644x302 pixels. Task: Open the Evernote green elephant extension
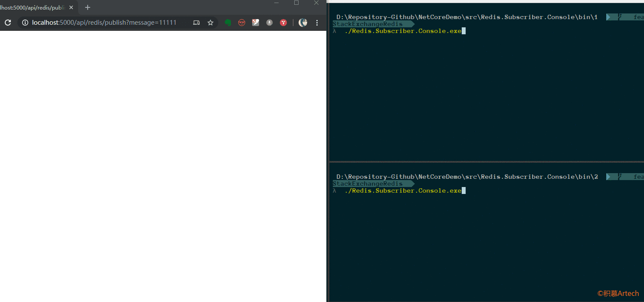point(228,23)
